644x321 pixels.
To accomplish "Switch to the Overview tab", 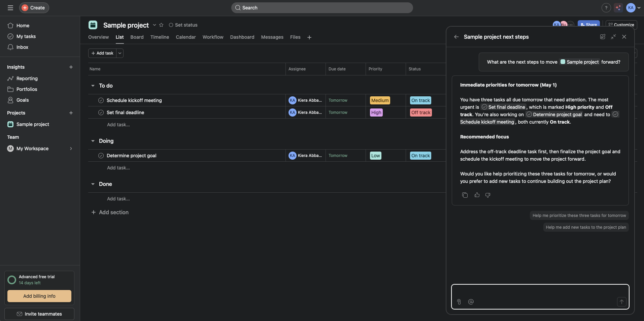I will (98, 37).
